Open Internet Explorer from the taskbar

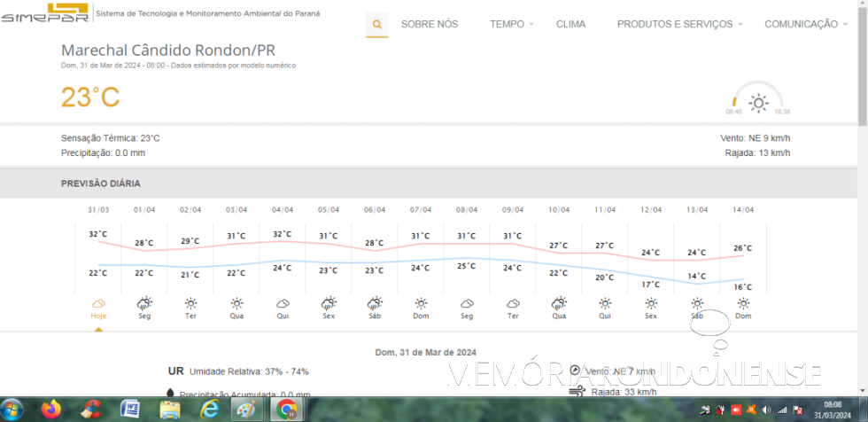coord(209,409)
